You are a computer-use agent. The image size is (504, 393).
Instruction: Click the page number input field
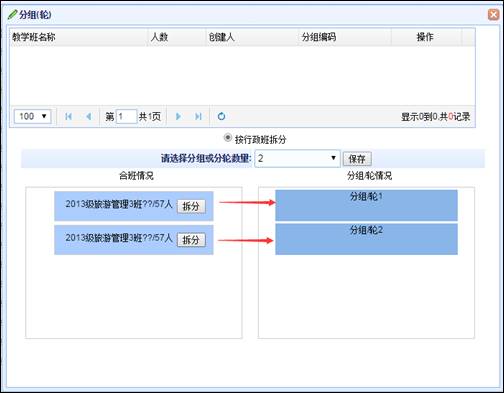click(126, 116)
